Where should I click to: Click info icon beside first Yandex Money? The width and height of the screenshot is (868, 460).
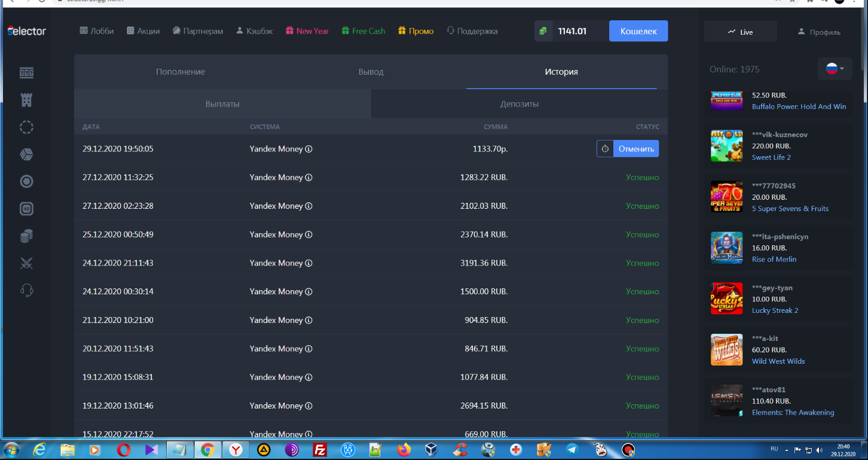(309, 149)
